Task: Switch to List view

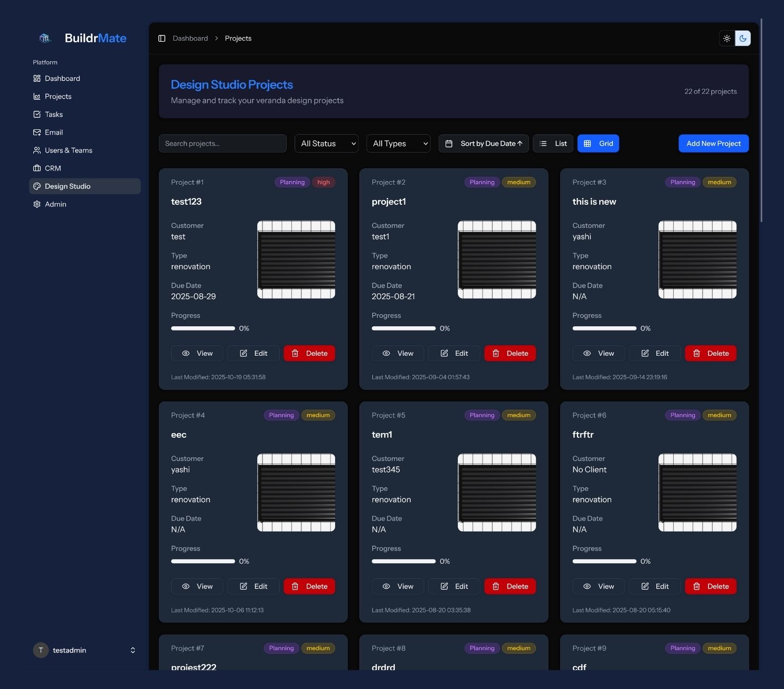Action: (x=553, y=143)
